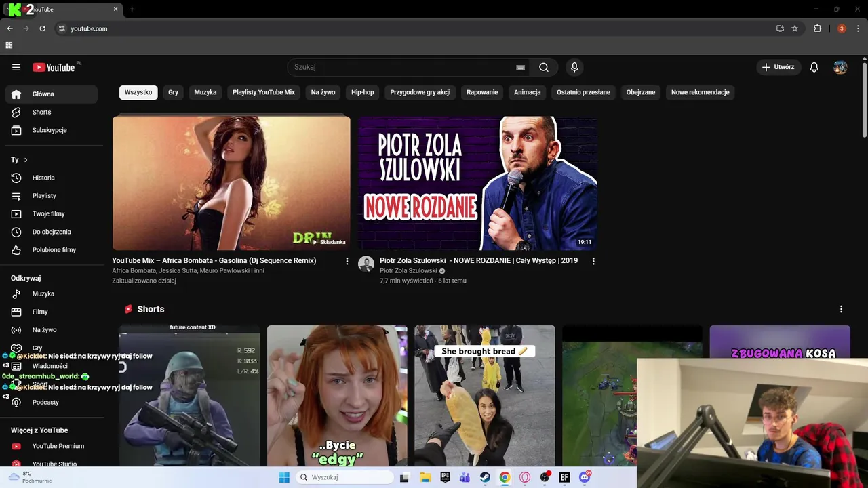This screenshot has width=868, height=488.
Task: Open Do obejrzenia watch later list
Action: pyautogui.click(x=52, y=232)
